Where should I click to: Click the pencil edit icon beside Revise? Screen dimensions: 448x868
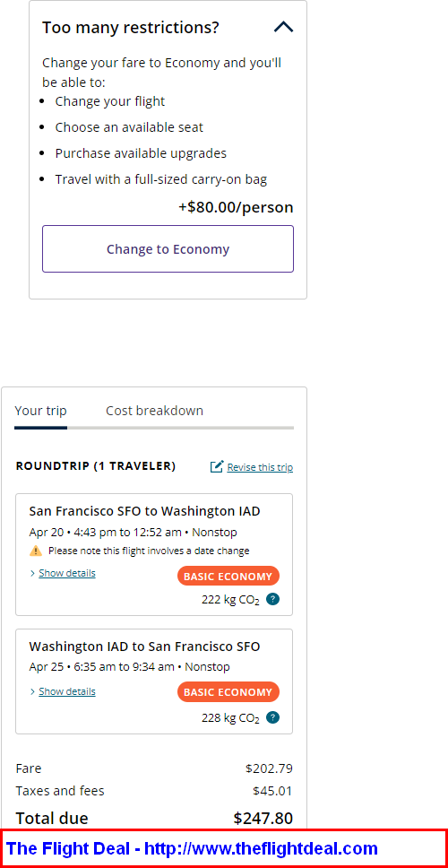click(x=217, y=466)
